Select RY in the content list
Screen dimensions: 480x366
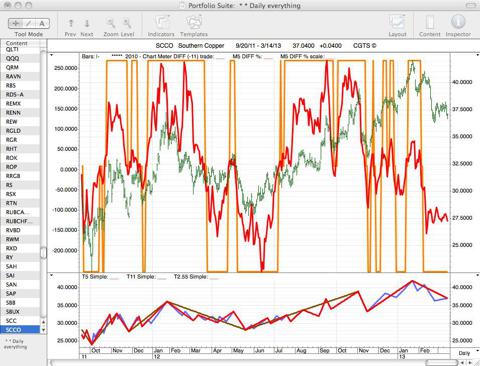point(20,257)
